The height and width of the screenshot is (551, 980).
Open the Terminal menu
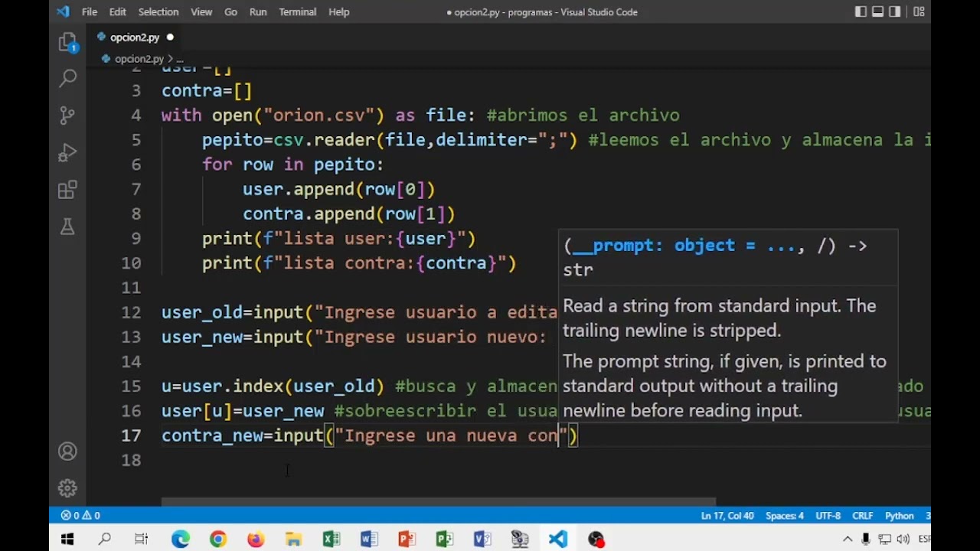pyautogui.click(x=298, y=11)
